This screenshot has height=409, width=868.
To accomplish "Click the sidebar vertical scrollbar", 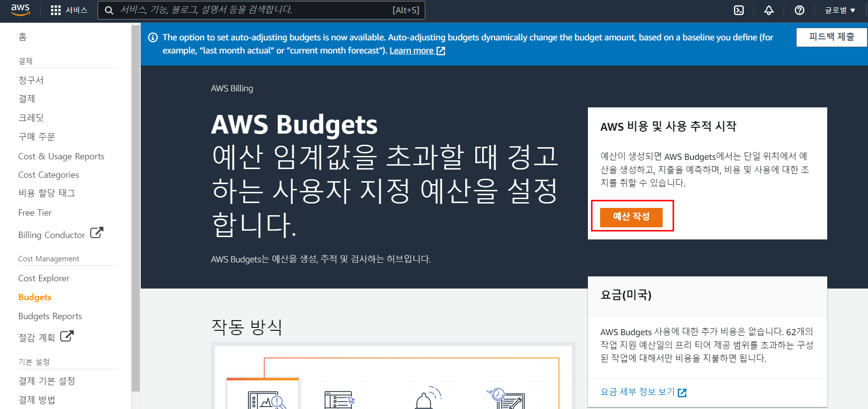I will 135,208.
